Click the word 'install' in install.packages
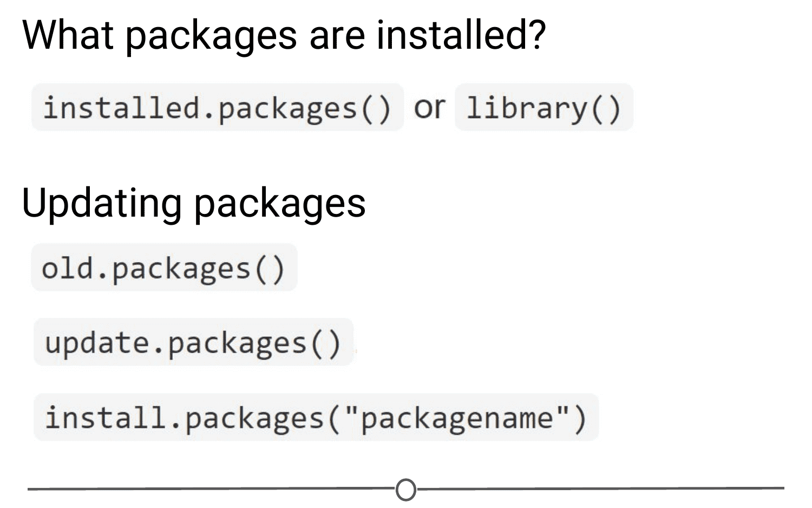This screenshot has height=508, width=812. [x=105, y=418]
